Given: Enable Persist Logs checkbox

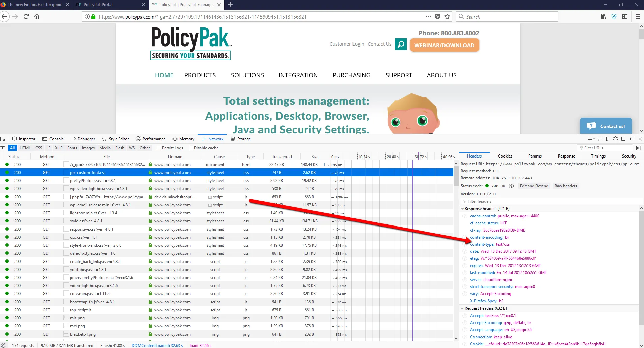Looking at the screenshot, I should [x=159, y=148].
